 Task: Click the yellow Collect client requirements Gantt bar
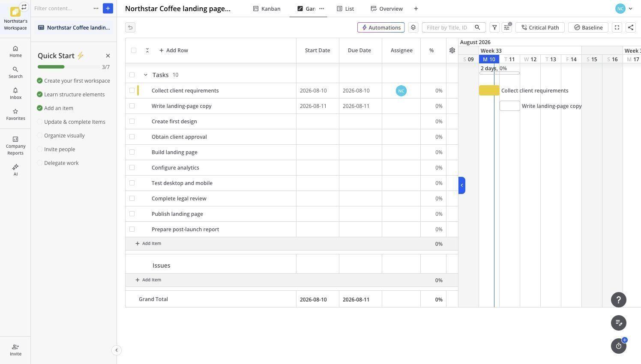tap(489, 90)
